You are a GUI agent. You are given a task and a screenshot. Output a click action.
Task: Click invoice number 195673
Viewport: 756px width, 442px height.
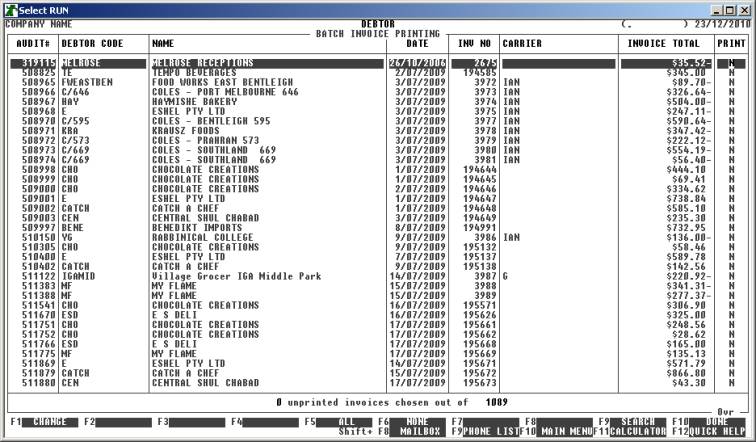[480, 383]
